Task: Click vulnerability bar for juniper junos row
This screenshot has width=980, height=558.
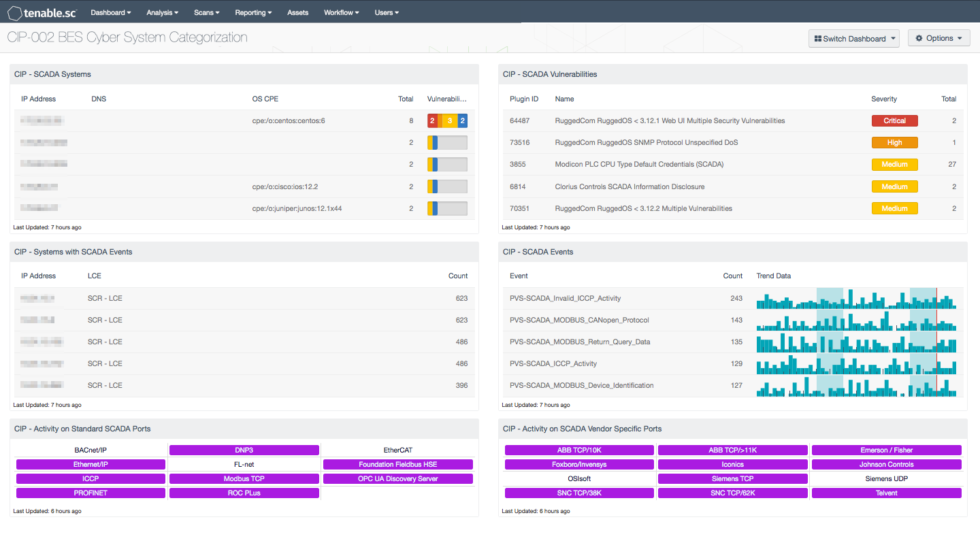Action: [447, 208]
